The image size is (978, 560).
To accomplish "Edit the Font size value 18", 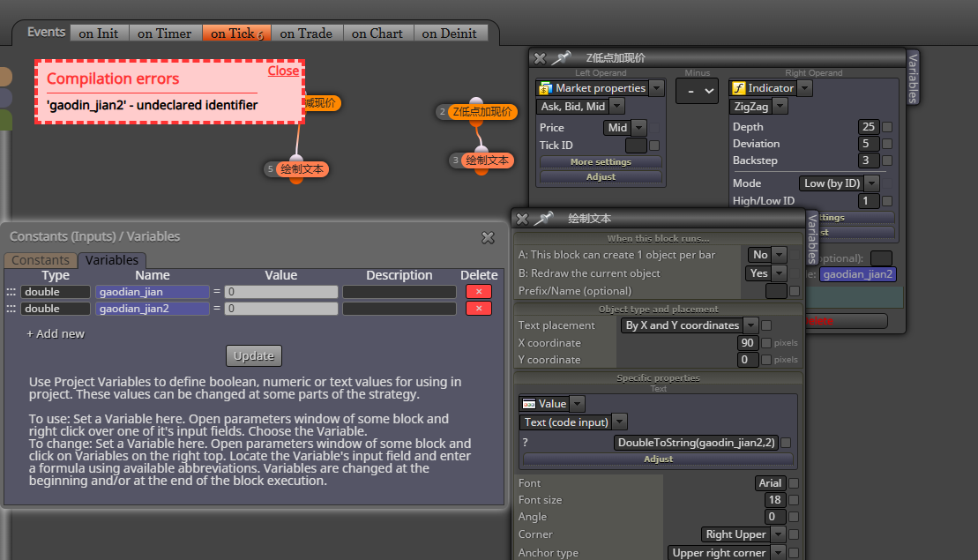I will pos(774,499).
